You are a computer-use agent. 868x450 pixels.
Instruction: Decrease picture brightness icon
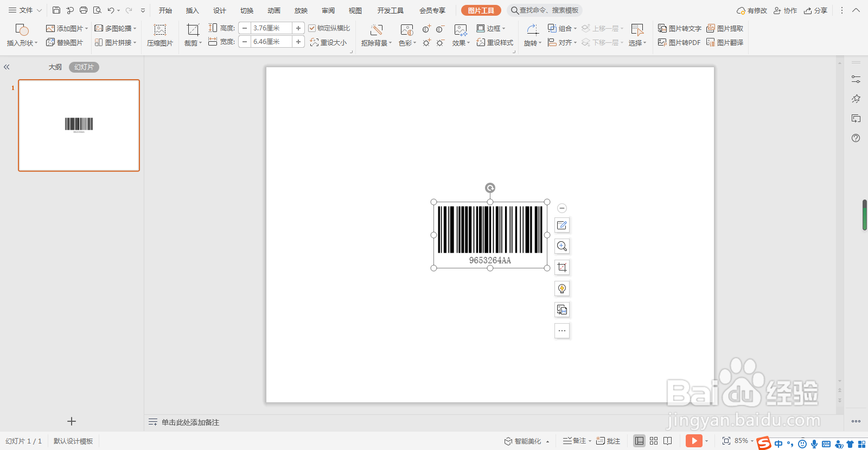coord(440,42)
